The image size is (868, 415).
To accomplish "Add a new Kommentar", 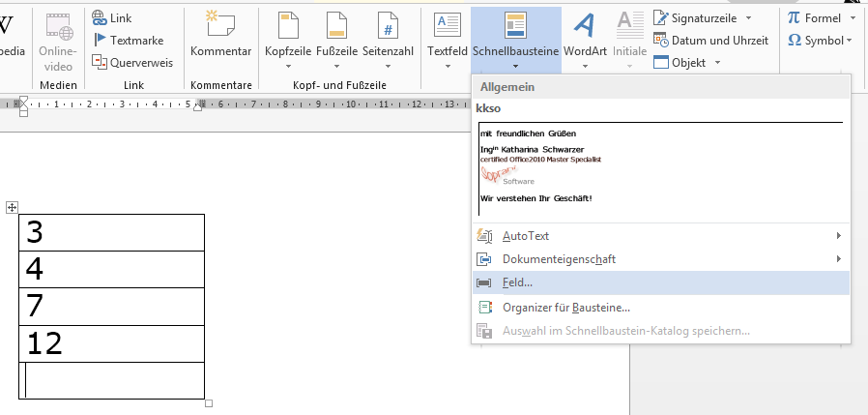I will [x=220, y=38].
